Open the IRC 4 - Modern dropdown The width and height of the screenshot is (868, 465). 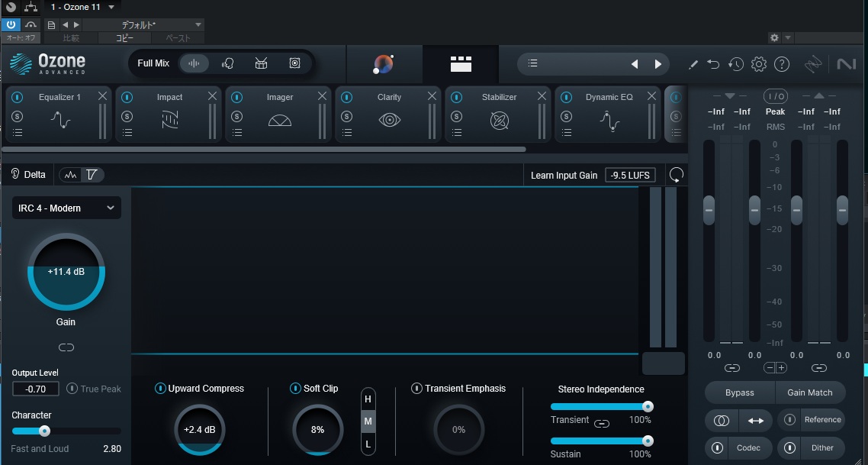66,208
